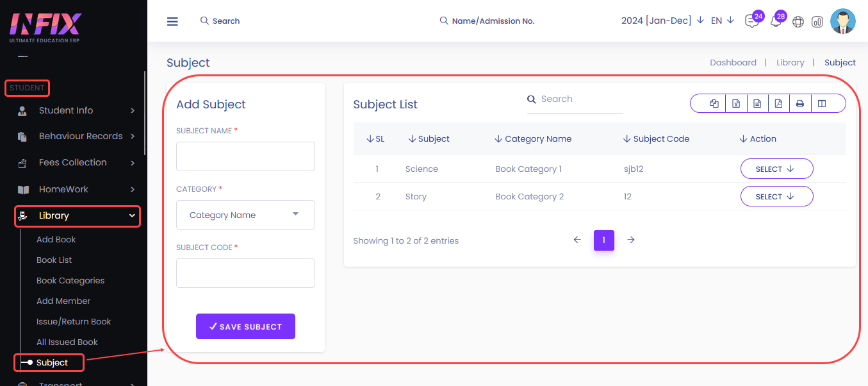The height and width of the screenshot is (386, 868).
Task: Toggle column visibility for subject list
Action: (822, 103)
